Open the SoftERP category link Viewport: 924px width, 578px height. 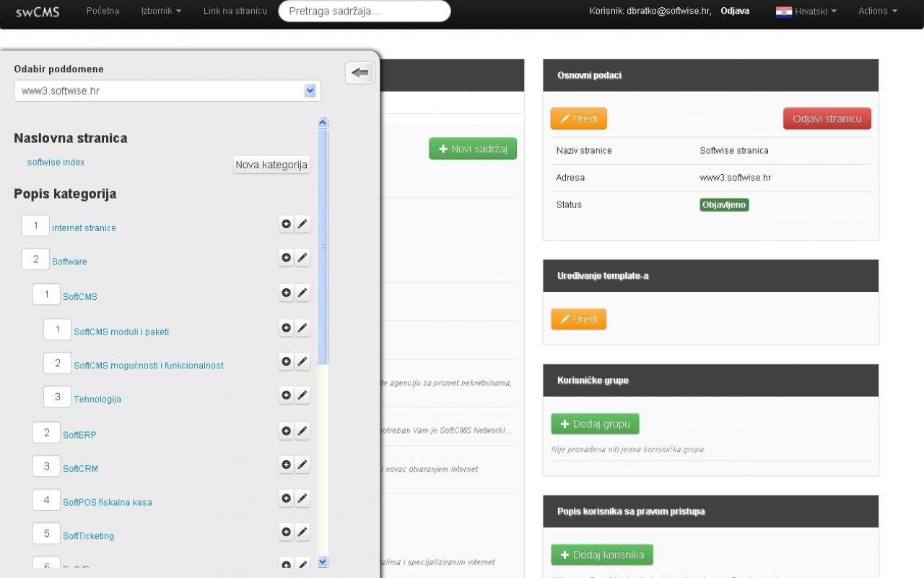click(x=79, y=435)
